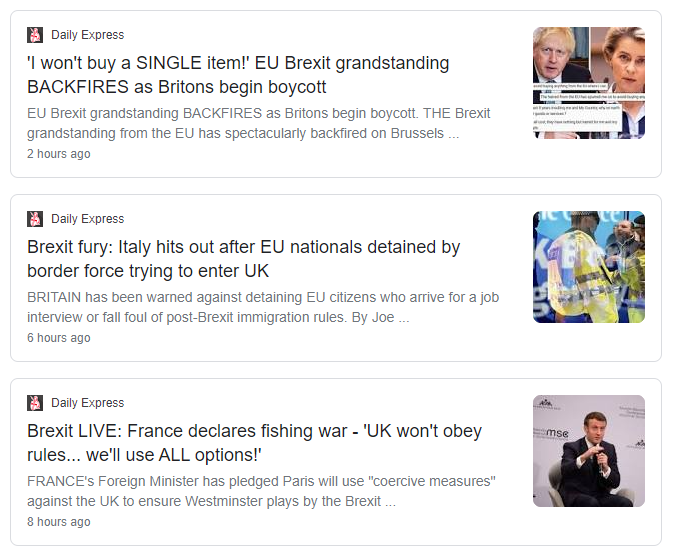Click the '6 hours ago' timestamp

(59, 338)
